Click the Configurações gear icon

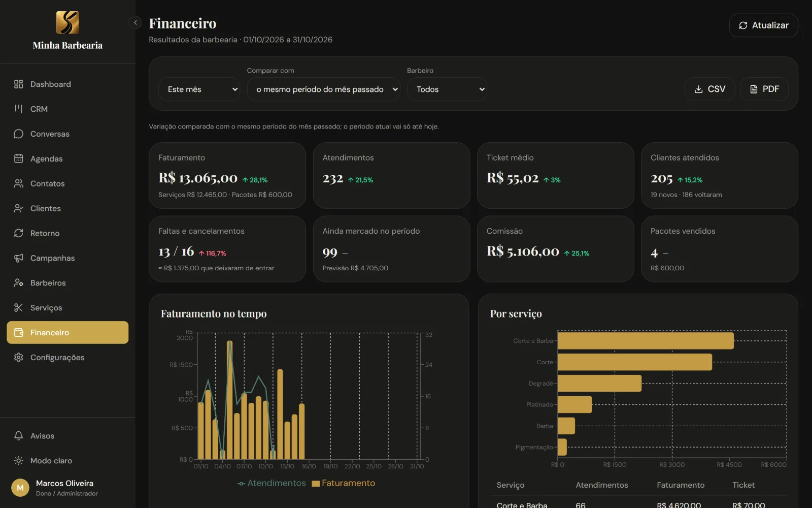click(19, 358)
